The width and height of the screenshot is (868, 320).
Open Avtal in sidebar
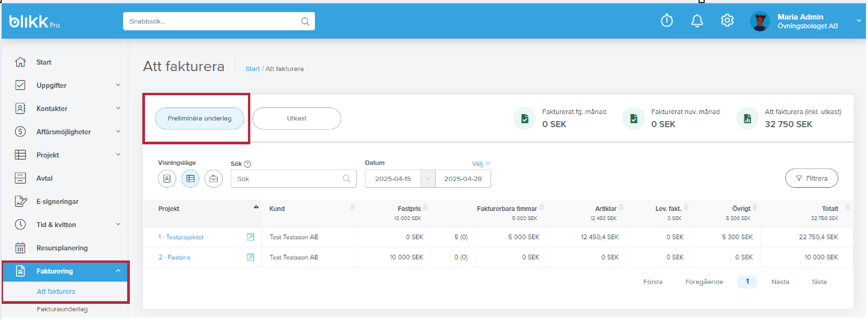click(x=44, y=178)
